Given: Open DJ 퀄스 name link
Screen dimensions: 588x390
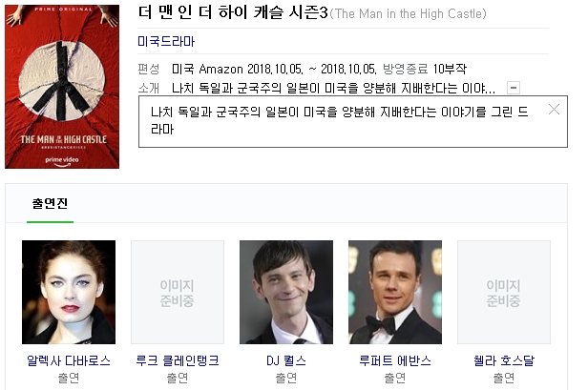Looking at the screenshot, I should 286,360.
